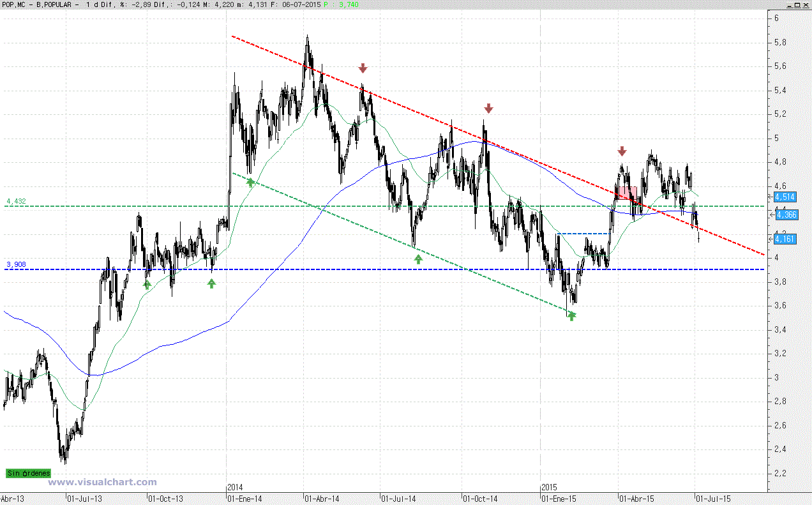Click the 01-Abr-15 date axis label
Image resolution: width=812 pixels, height=505 pixels.
(x=636, y=499)
